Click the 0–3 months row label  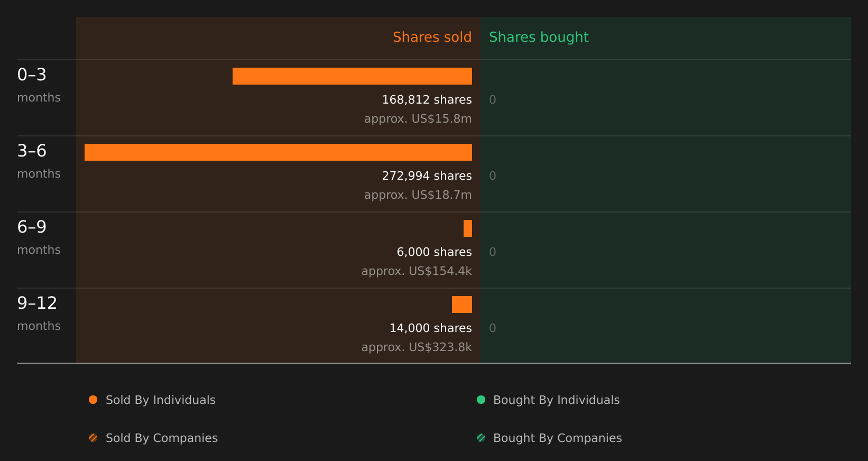point(39,85)
